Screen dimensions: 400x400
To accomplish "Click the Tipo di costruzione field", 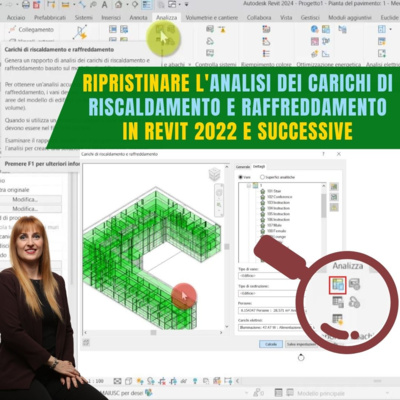I will click(x=268, y=293).
